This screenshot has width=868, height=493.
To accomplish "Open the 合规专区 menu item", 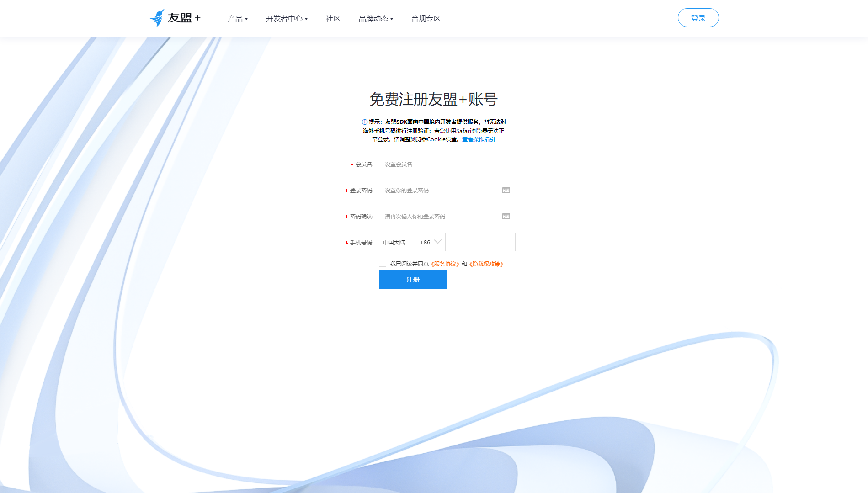I will (x=426, y=18).
